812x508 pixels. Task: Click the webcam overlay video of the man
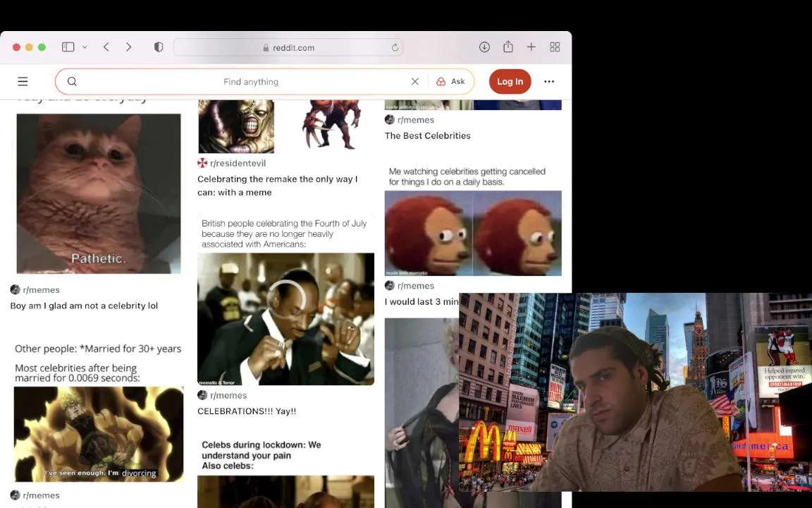point(635,392)
